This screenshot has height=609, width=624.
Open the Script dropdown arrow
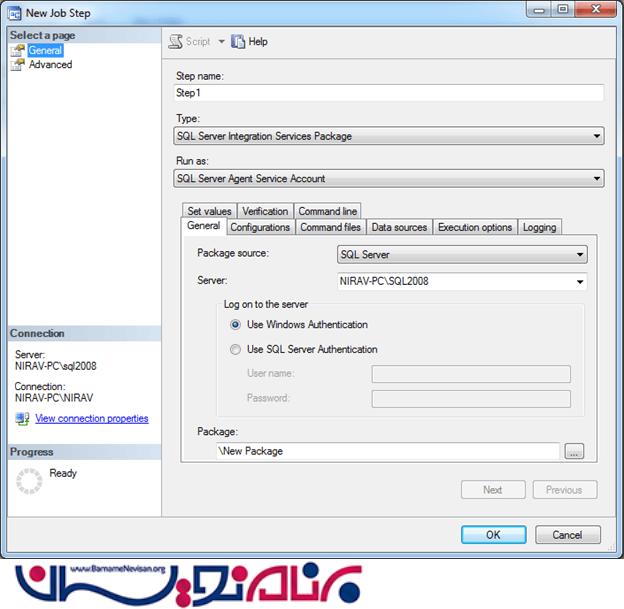coord(221,41)
